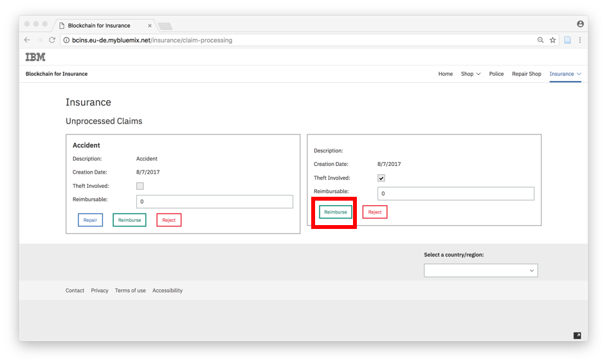Expand the Shop dropdown menu

(x=471, y=74)
